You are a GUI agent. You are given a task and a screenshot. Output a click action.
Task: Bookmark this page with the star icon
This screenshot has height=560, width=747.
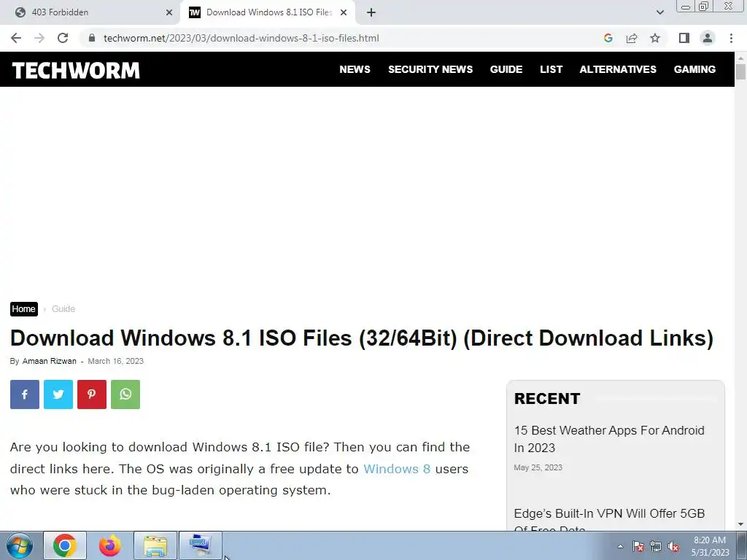click(655, 38)
